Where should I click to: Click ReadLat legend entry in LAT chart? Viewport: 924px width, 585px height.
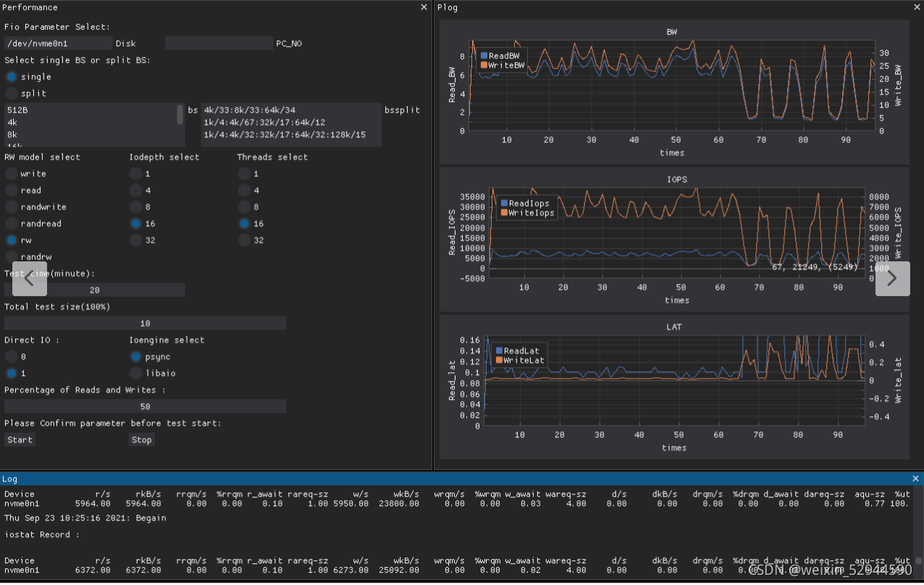coord(518,351)
